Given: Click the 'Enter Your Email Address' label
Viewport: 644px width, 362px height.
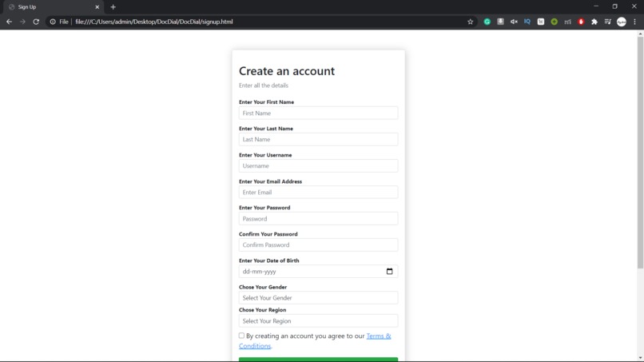Looking at the screenshot, I should pos(270,181).
